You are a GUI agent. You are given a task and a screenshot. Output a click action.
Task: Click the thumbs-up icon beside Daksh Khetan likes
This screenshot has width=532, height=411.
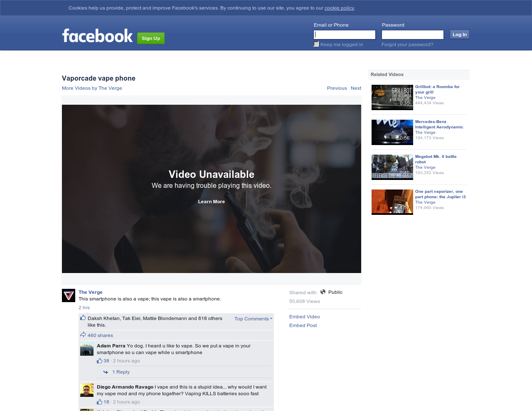click(x=83, y=317)
